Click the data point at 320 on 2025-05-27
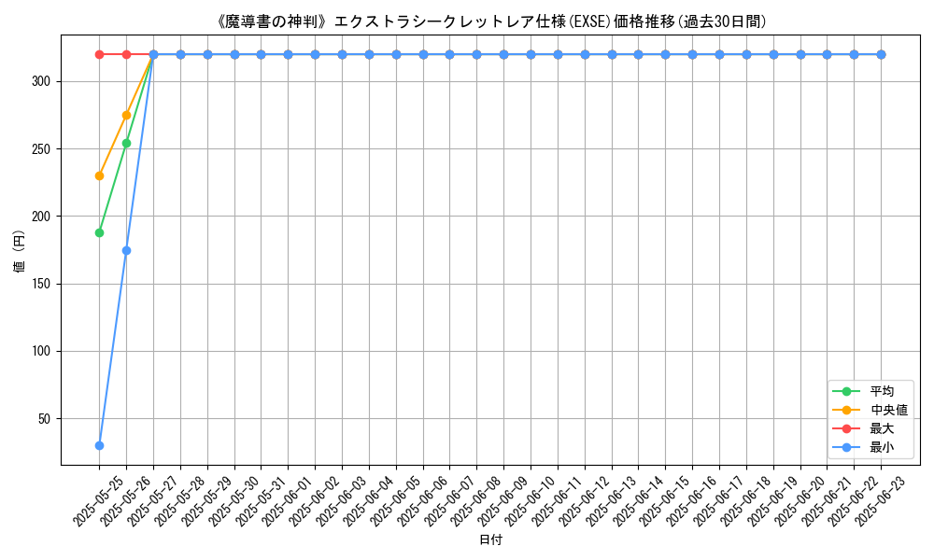 coord(154,55)
